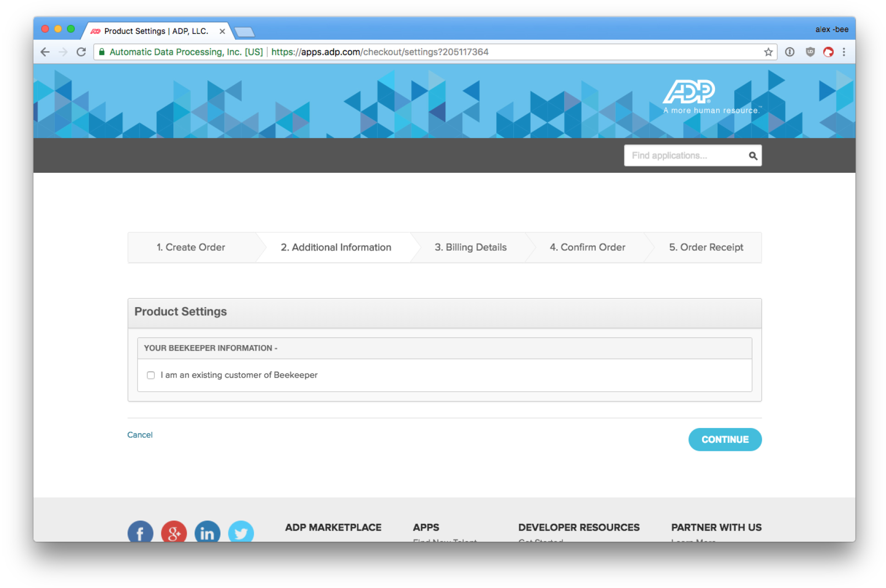Click the browser address bar URL

tap(380, 52)
